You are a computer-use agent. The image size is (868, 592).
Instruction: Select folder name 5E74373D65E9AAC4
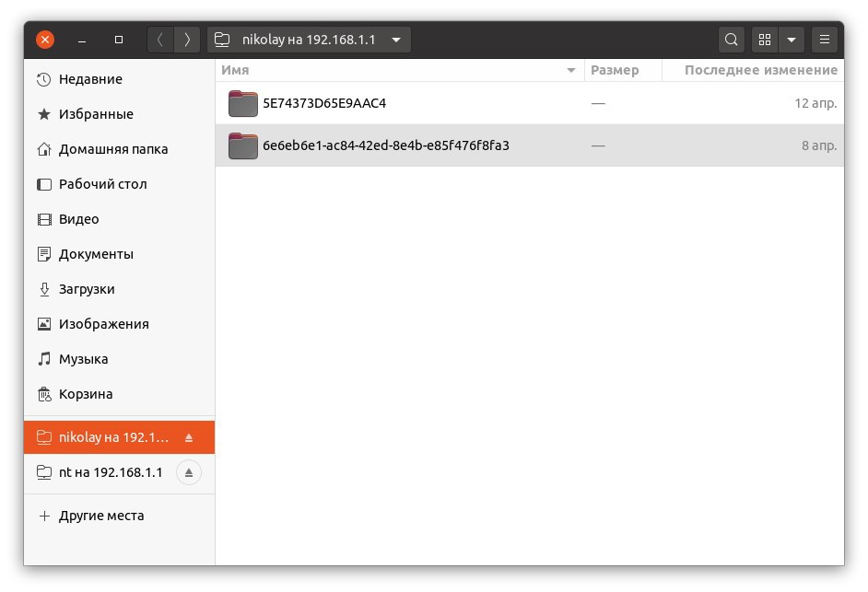(324, 103)
